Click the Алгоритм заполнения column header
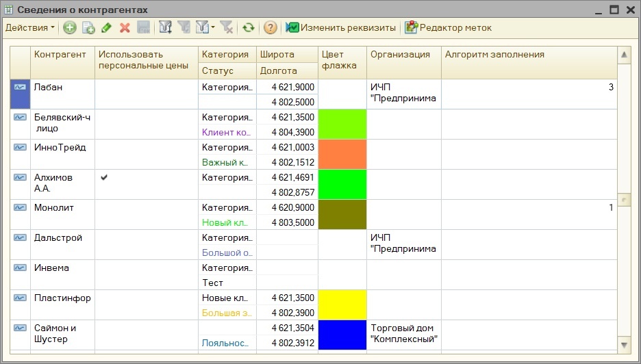Image resolution: width=641 pixels, height=364 pixels. (529, 62)
